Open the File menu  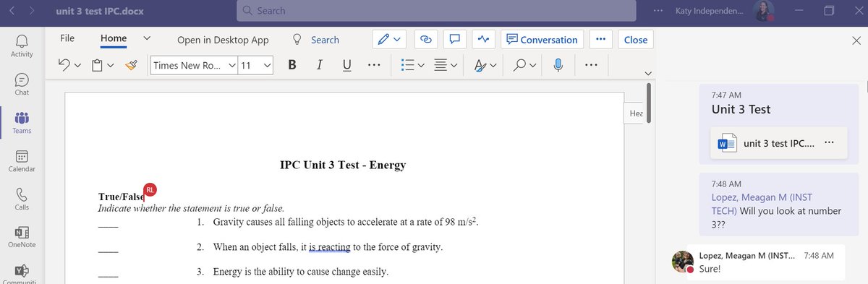(x=67, y=38)
